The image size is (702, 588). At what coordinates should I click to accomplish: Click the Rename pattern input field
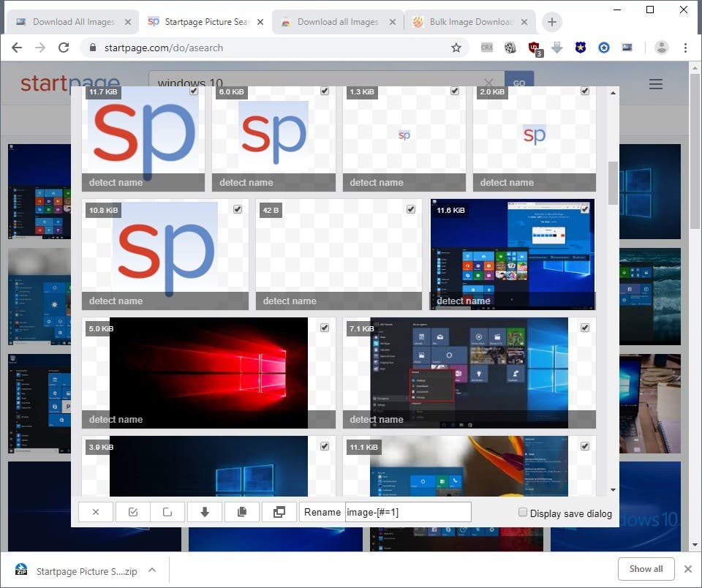point(408,512)
